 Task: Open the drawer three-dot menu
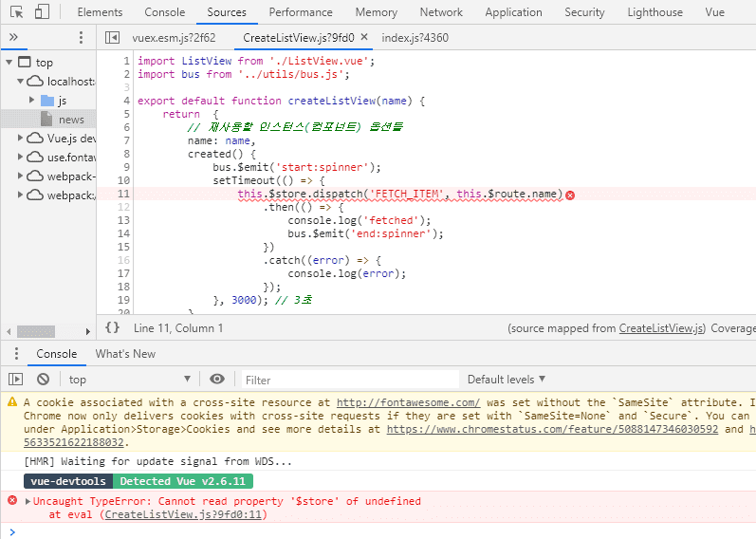16,354
